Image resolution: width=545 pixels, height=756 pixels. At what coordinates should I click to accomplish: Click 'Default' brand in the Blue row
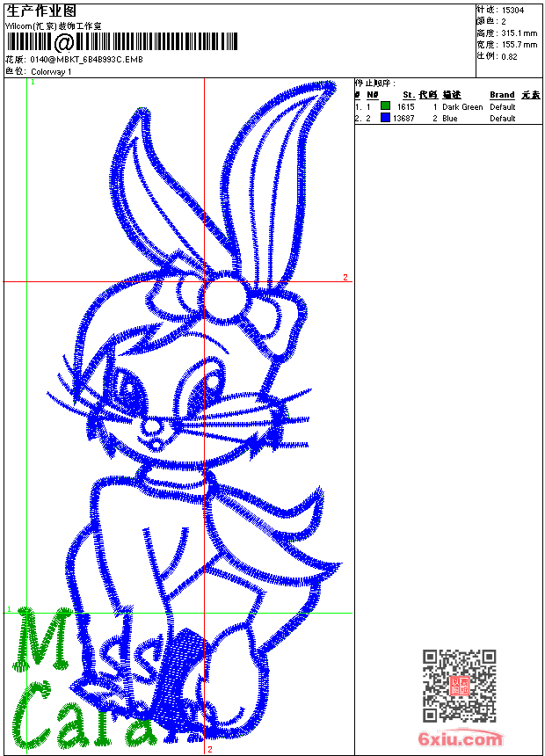pos(502,119)
